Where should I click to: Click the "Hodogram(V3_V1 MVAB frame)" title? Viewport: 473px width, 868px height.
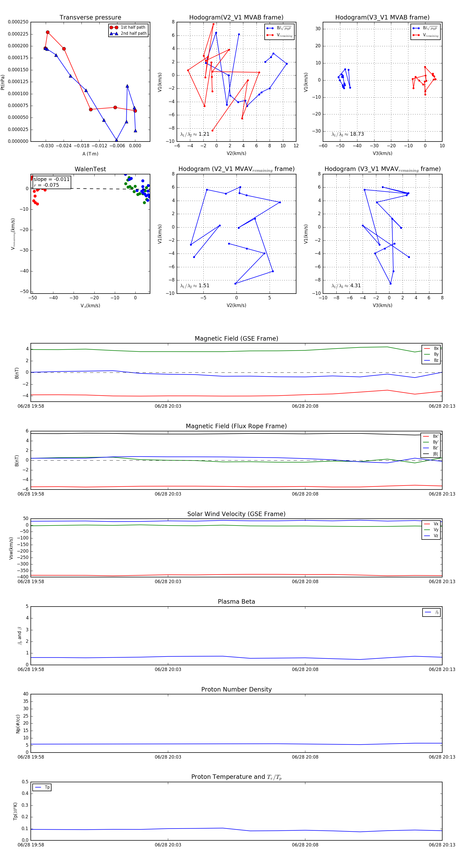[382, 18]
